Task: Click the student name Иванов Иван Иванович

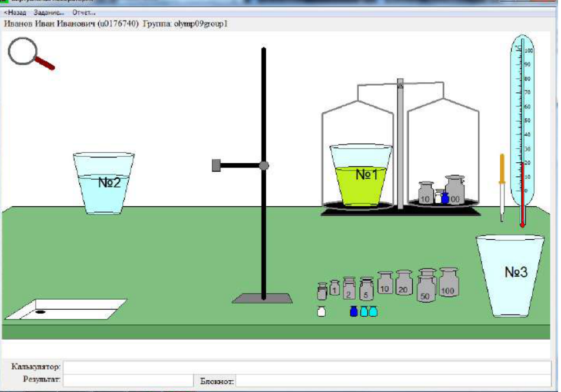Action: click(x=49, y=24)
